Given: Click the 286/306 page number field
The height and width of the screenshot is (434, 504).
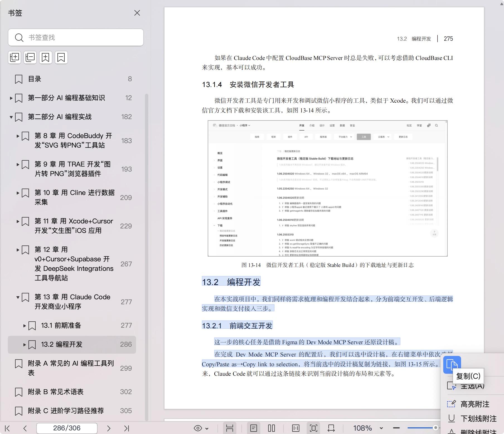Looking at the screenshot, I should (x=67, y=428).
